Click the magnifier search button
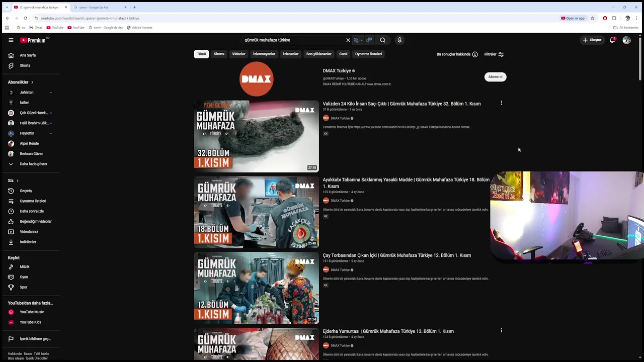 [x=383, y=40]
